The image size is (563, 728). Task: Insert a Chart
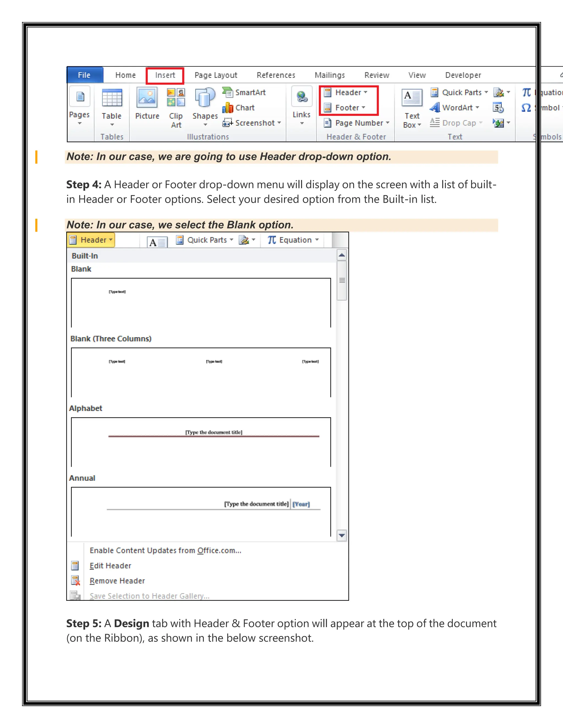[x=238, y=108]
